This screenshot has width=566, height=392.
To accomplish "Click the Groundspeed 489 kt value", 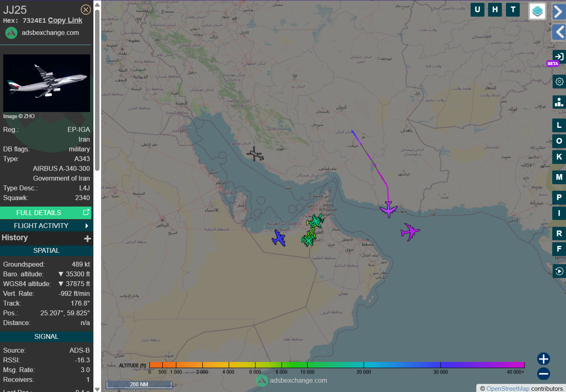I will coord(81,264).
